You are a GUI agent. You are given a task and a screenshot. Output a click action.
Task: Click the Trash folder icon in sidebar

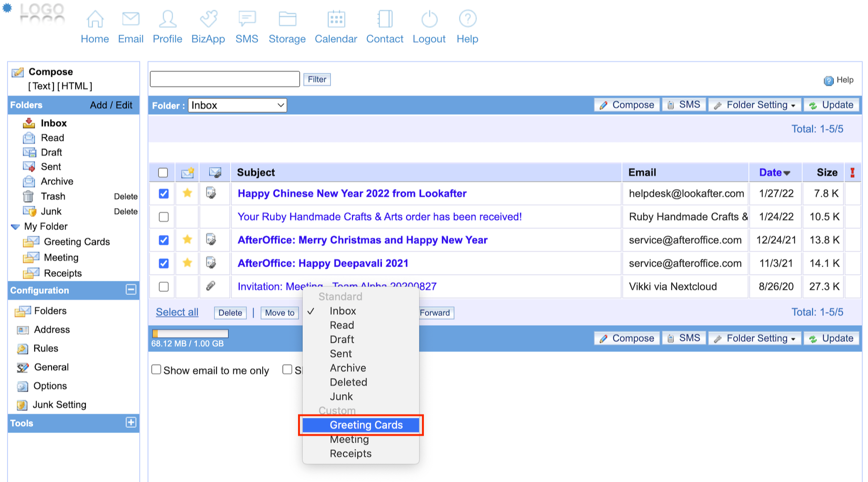(x=28, y=197)
